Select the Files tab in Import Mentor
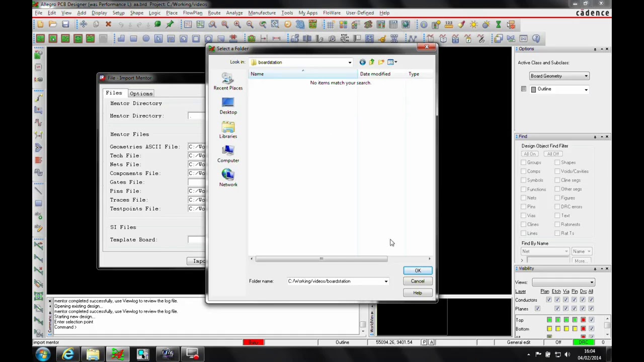This screenshot has width=644, height=362. pos(114,93)
